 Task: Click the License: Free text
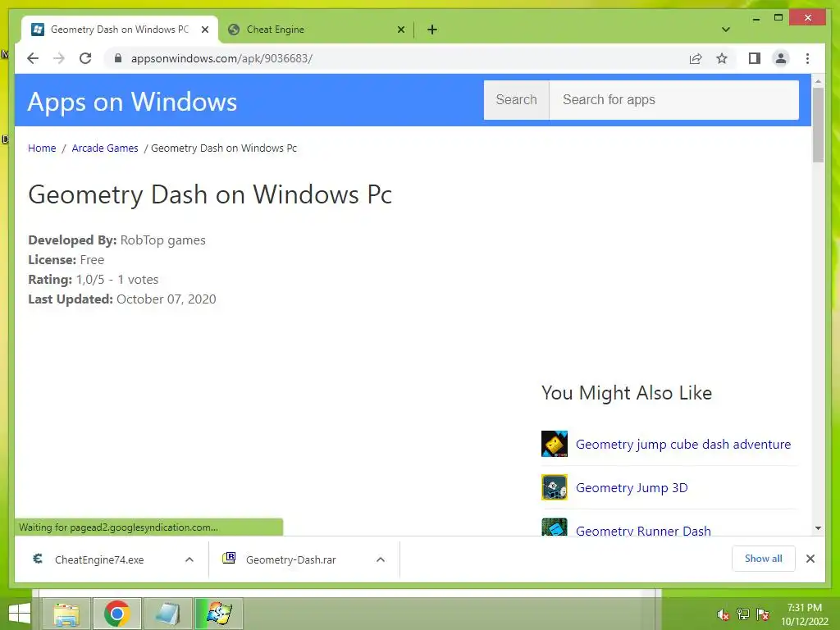[x=66, y=260]
